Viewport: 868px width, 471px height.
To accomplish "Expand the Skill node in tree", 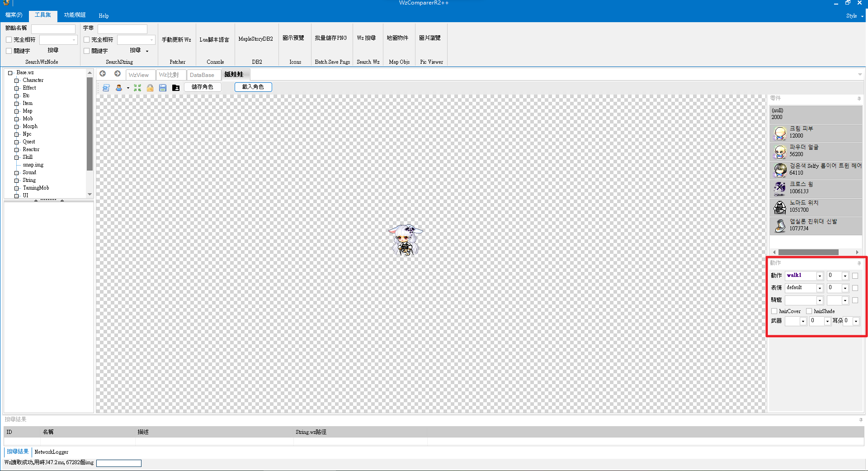I will click(x=17, y=157).
